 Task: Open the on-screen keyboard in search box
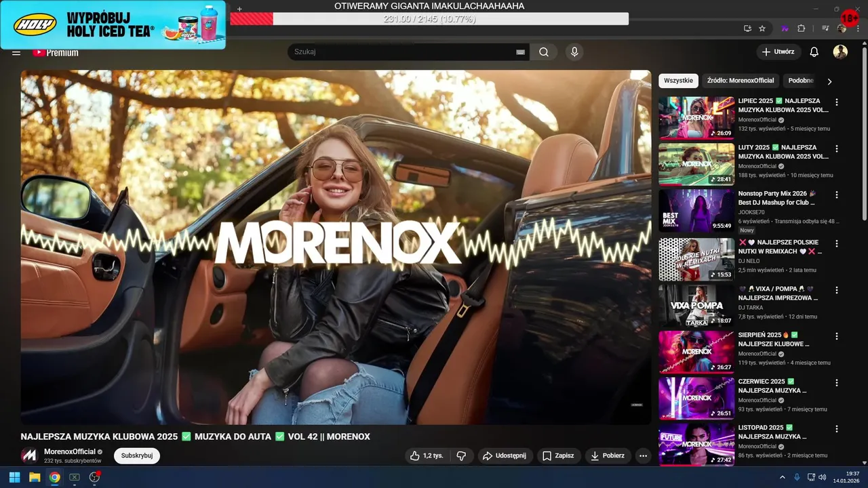click(x=521, y=52)
